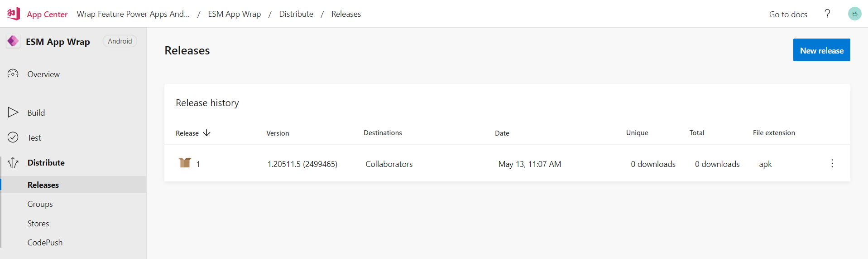Open release version 1.20511.5 (2499465) row
868x259 pixels.
[507, 164]
